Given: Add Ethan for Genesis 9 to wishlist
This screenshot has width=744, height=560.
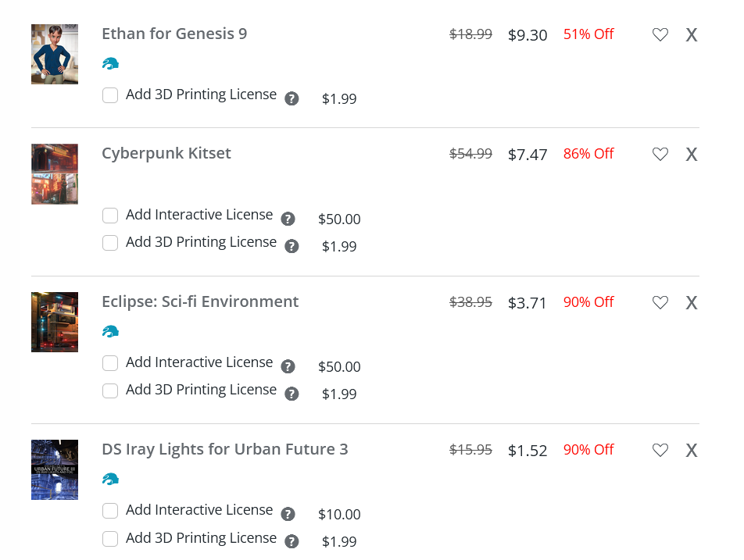Looking at the screenshot, I should click(x=660, y=34).
